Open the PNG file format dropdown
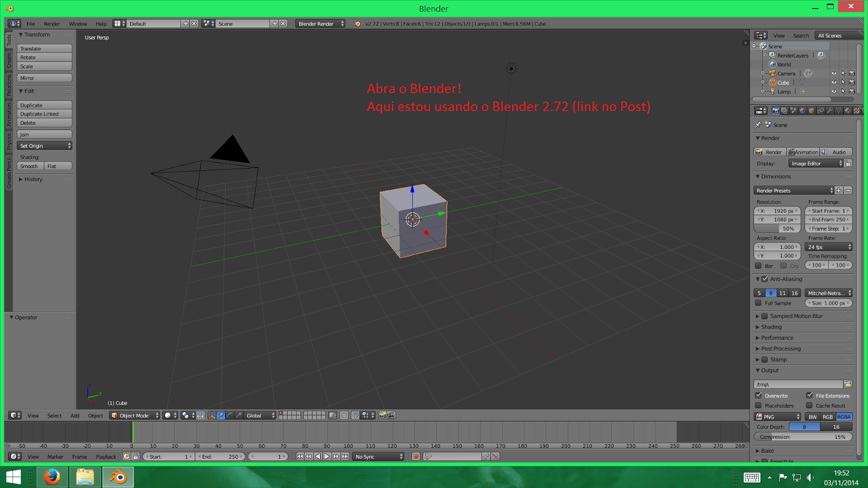 777,416
